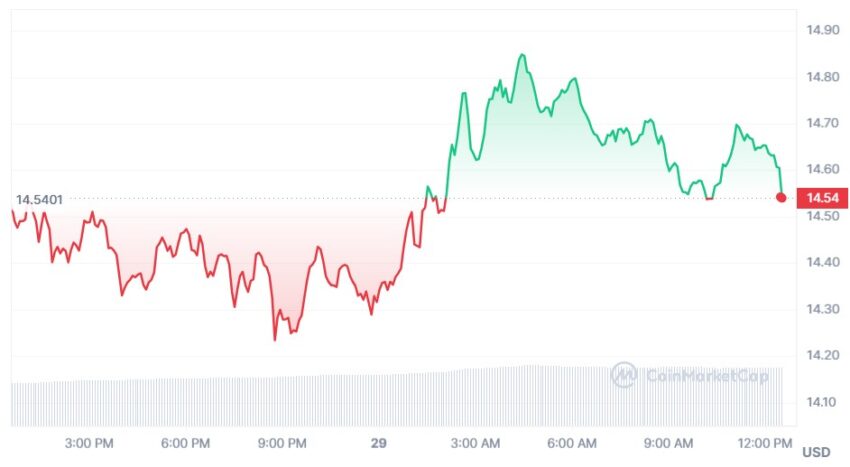
Task: Select the 3:00 PM time label
Action: pos(89,443)
